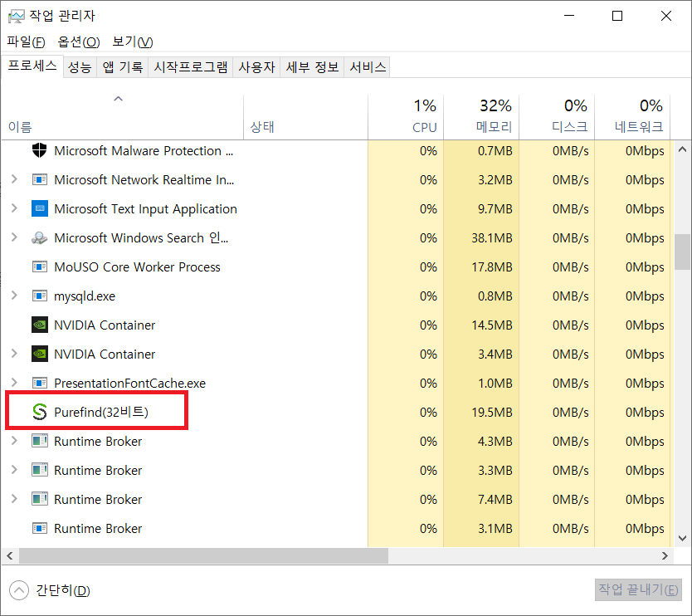Select the first Runtime Broker icon

point(40,441)
